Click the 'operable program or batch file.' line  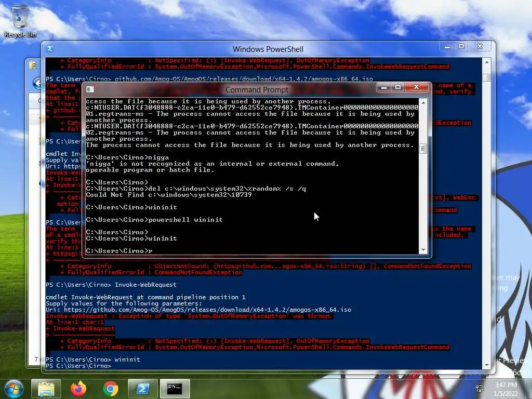pos(150,170)
